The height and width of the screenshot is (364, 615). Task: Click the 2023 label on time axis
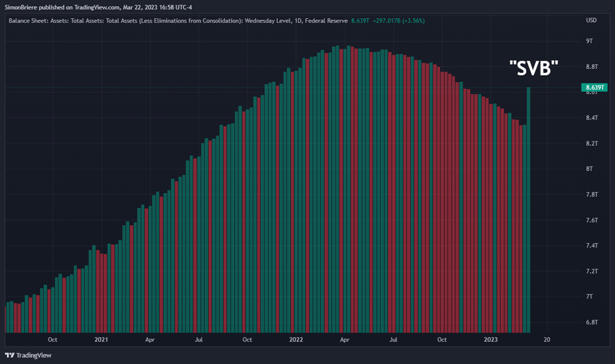[x=491, y=339]
